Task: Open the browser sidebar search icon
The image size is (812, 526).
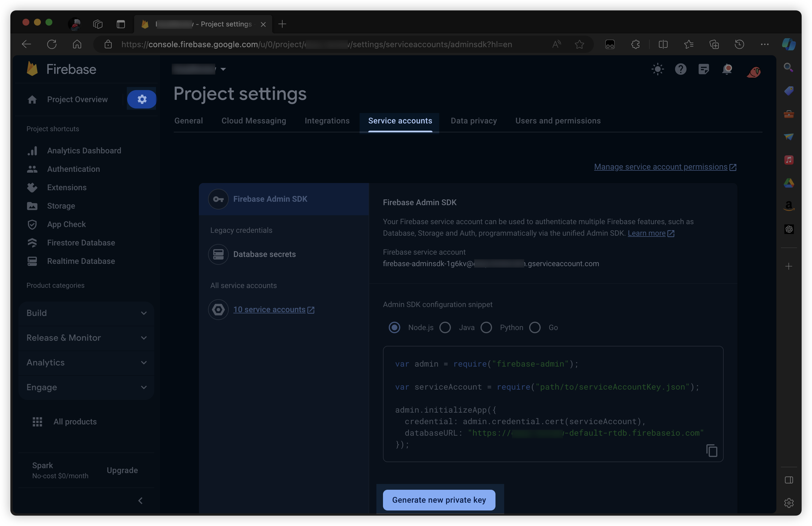Action: pos(788,68)
